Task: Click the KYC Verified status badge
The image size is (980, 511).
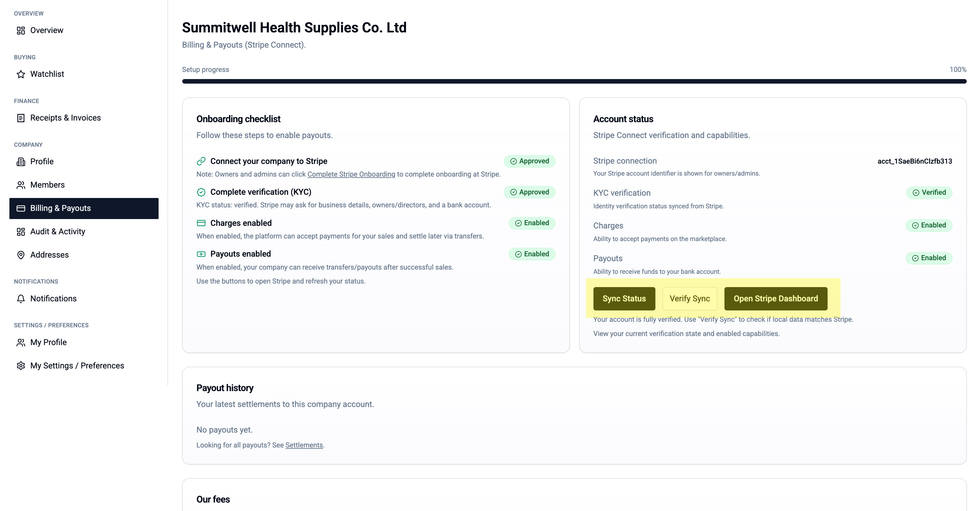Action: (929, 193)
